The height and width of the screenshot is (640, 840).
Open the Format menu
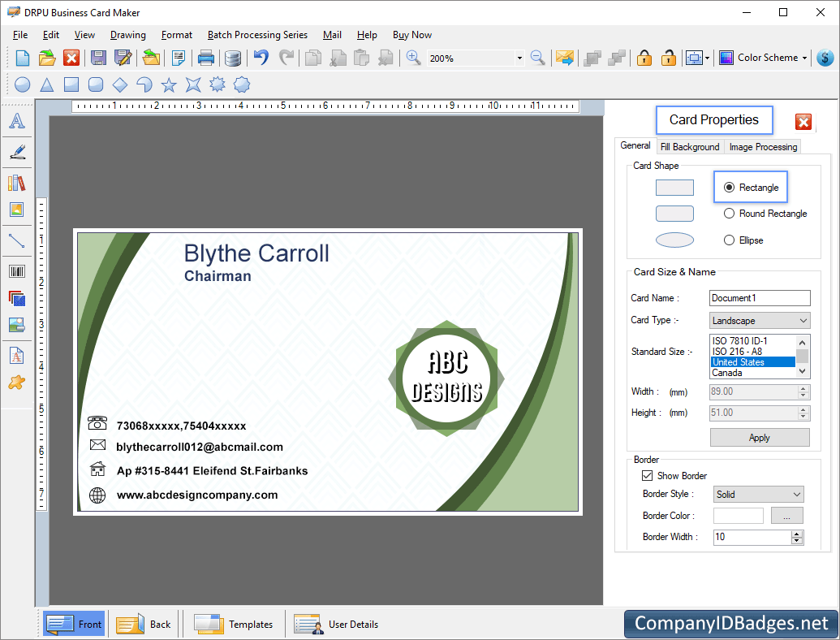[x=176, y=35]
